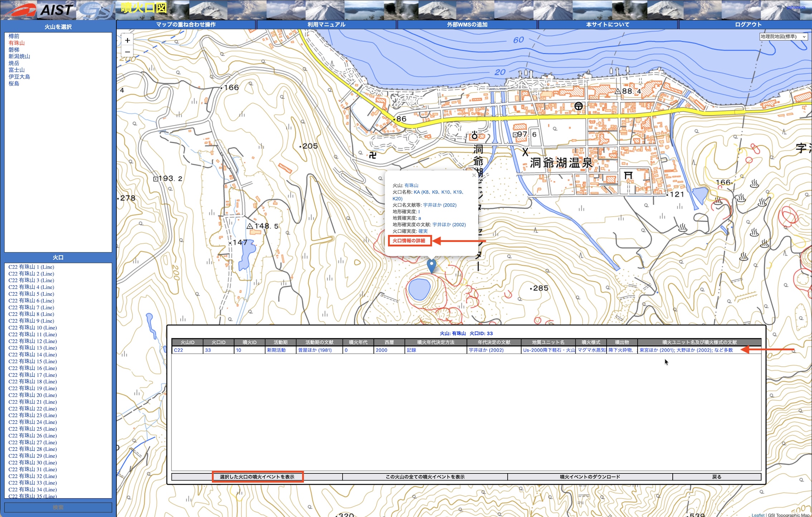Screen dimensions: 812x517
Task: Click the ログアウト menu item
Action: pyautogui.click(x=748, y=25)
